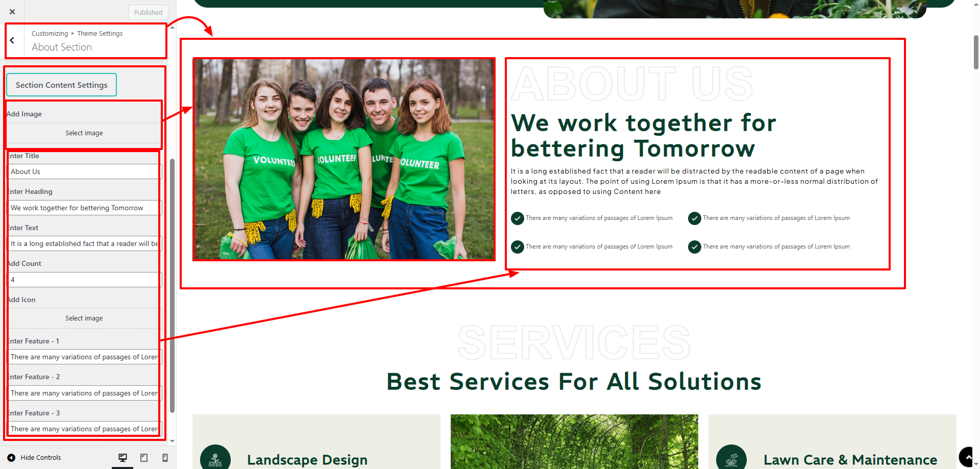The height and width of the screenshot is (469, 980).
Task: Click the sidebar scrollbar up arrow
Action: (x=173, y=27)
